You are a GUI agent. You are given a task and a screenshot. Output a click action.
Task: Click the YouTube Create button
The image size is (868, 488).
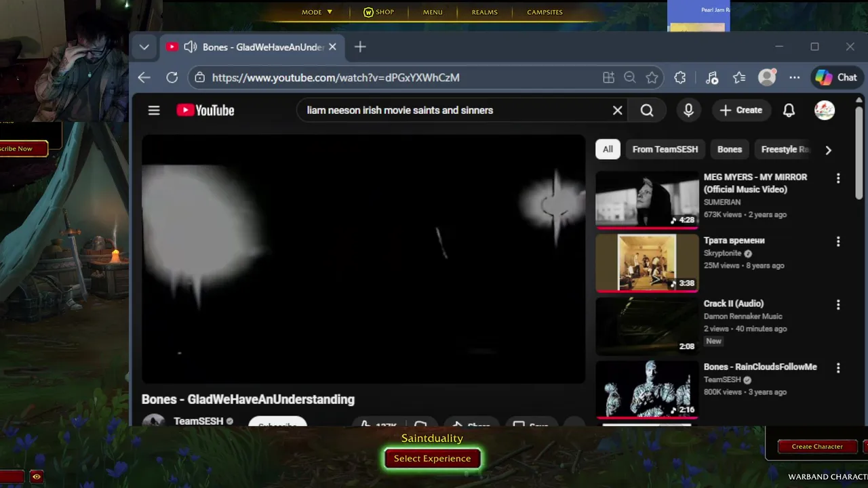(741, 110)
